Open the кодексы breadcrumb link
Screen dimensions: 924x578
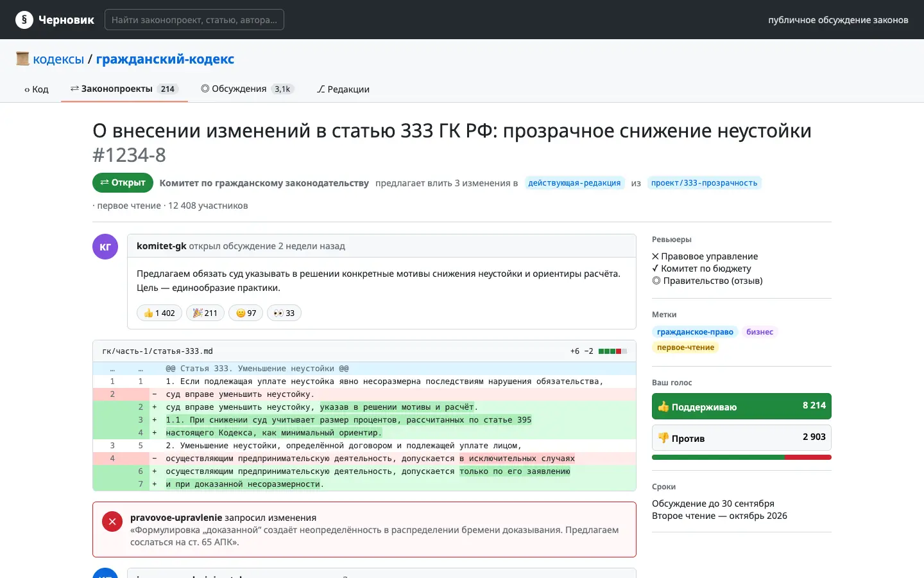58,59
